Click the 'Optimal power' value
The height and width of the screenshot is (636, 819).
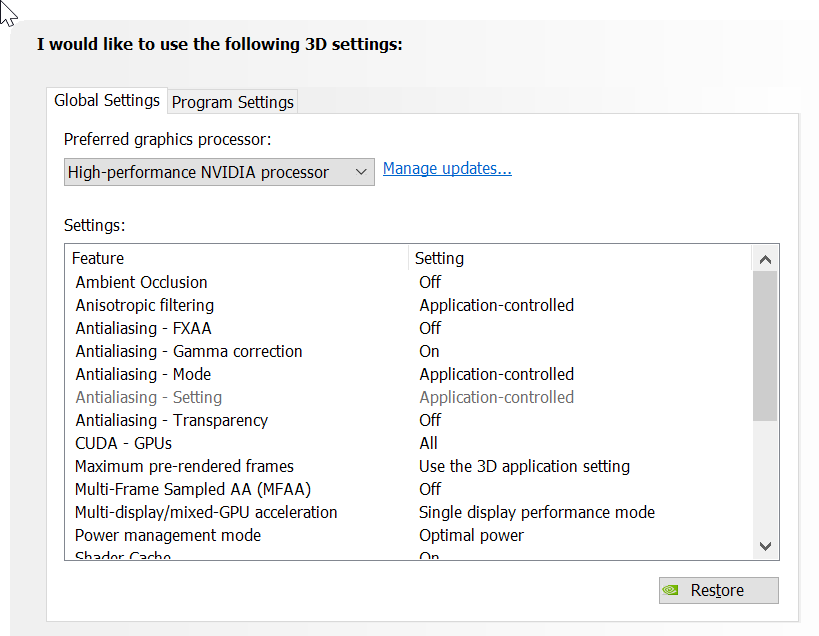pos(471,535)
